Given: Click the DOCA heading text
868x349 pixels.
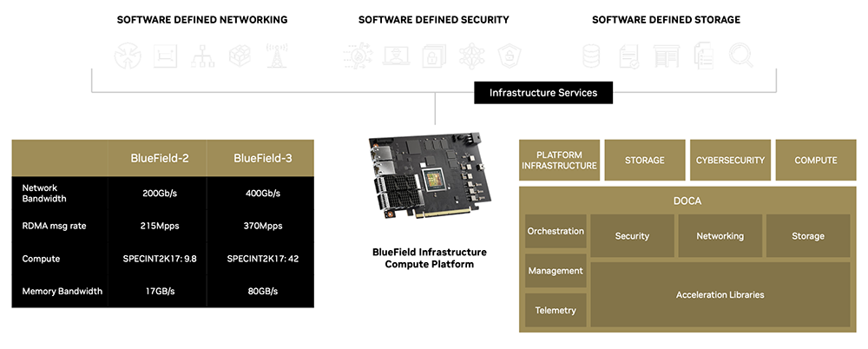Looking at the screenshot, I should (687, 201).
